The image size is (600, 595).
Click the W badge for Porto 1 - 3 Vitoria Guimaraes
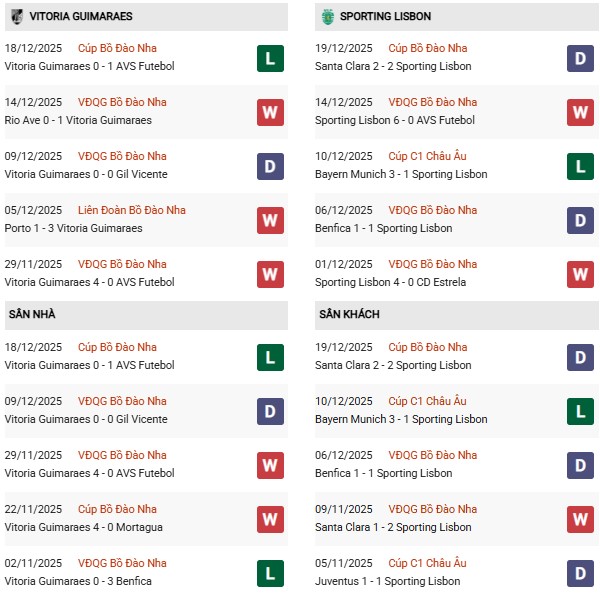(270, 220)
